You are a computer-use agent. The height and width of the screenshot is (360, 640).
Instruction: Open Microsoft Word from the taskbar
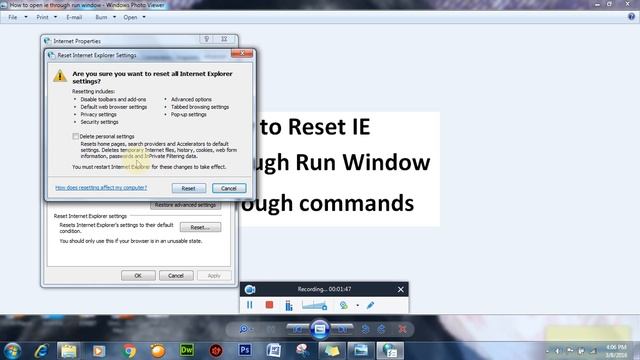(274, 351)
